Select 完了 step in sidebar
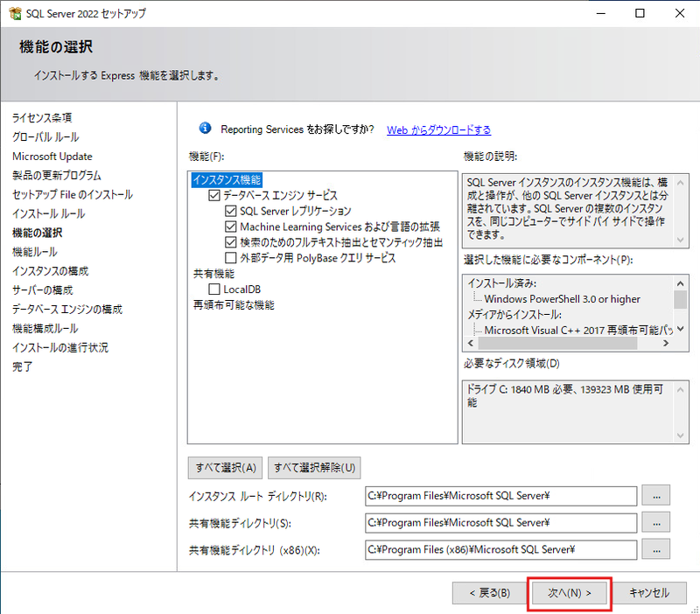The height and width of the screenshot is (614, 700). click(23, 366)
